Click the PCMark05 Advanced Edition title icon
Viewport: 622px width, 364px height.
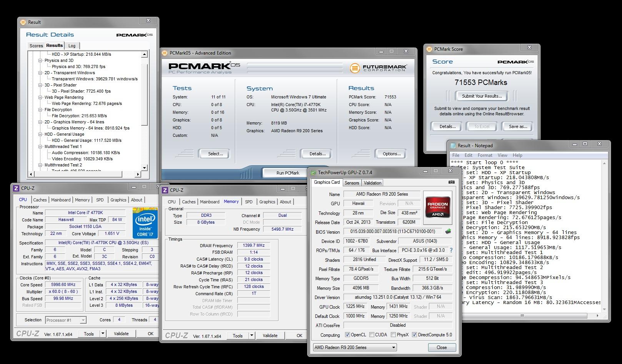click(x=165, y=53)
